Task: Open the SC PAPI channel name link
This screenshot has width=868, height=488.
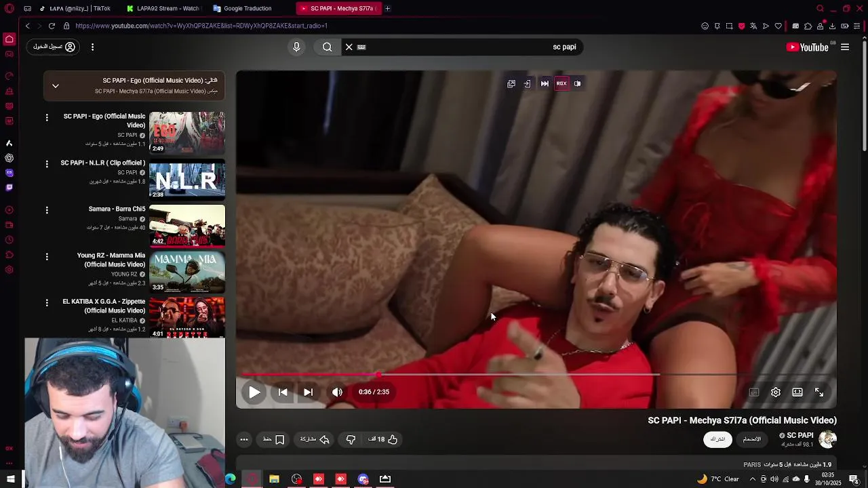Action: coord(800,436)
